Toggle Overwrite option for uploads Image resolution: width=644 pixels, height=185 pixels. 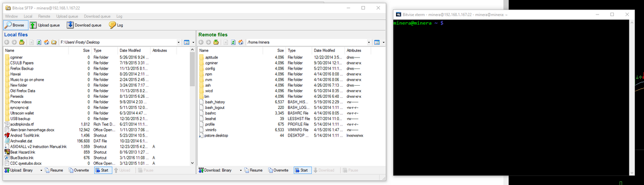pyautogui.click(x=79, y=170)
